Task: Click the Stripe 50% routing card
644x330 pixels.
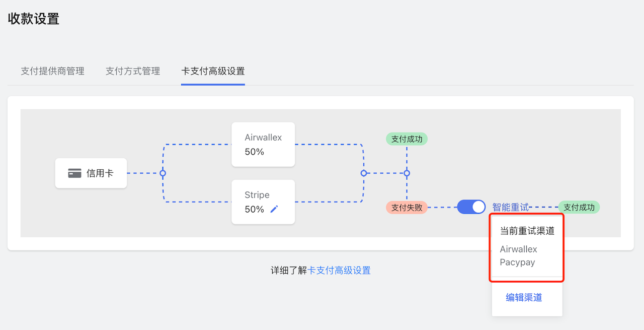Action: 263,202
